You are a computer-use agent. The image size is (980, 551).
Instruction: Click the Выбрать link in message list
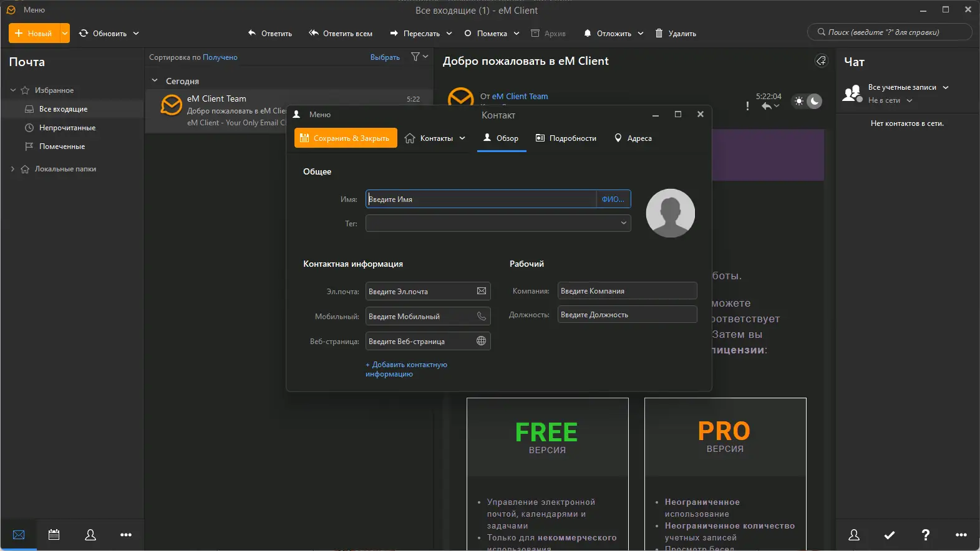(x=385, y=57)
